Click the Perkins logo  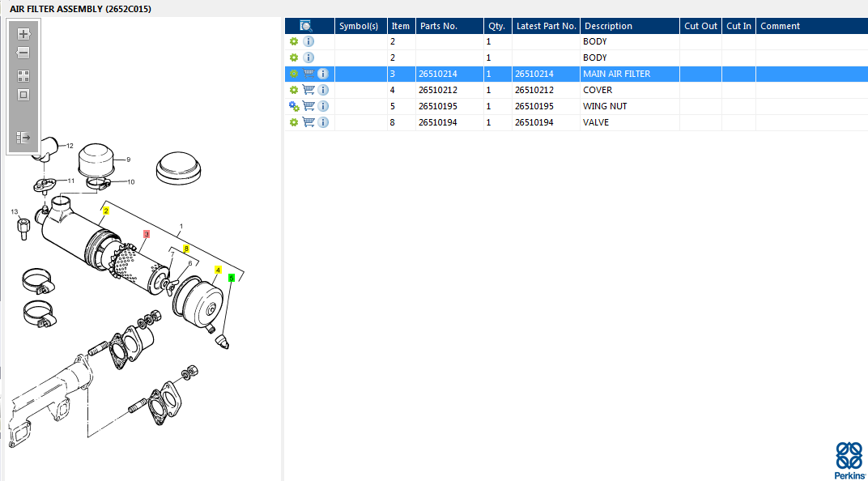pyautogui.click(x=849, y=461)
